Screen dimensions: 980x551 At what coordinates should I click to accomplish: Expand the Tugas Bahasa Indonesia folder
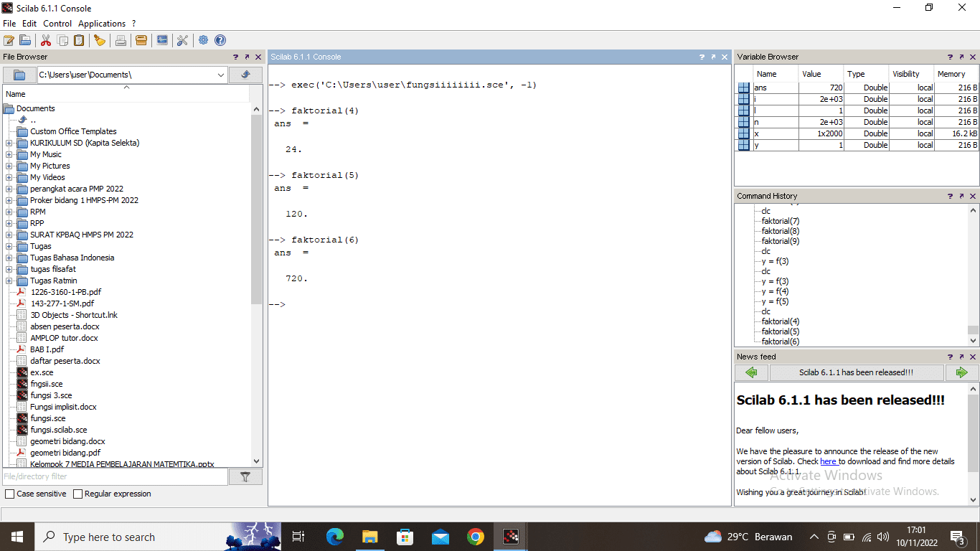pos(9,258)
